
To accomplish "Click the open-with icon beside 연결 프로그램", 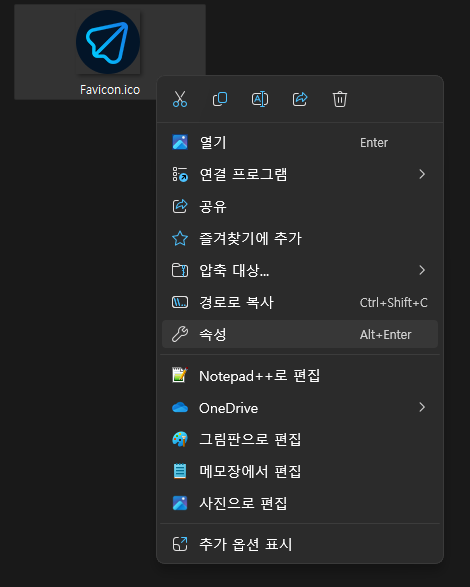I will click(180, 174).
